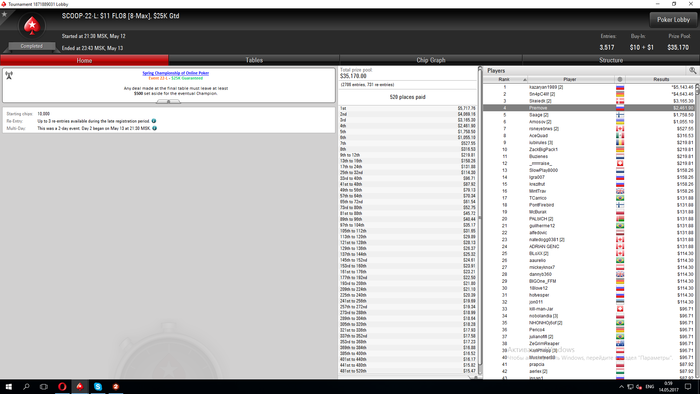Click the 9th to 12th payout row

point(408,155)
